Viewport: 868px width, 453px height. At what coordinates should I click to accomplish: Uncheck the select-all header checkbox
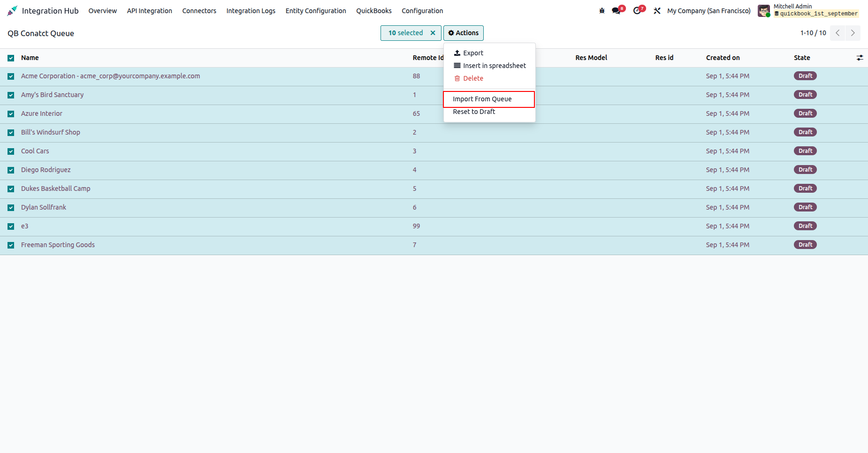click(11, 58)
